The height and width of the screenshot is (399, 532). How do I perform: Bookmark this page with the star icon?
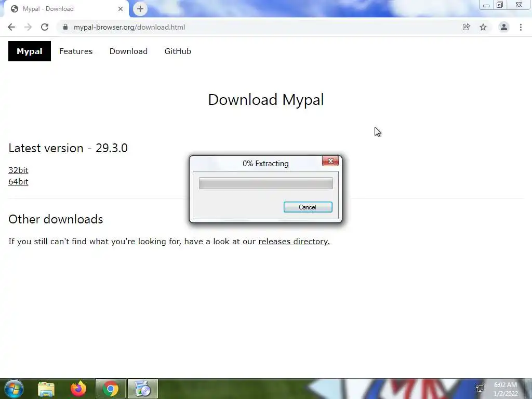tap(483, 27)
